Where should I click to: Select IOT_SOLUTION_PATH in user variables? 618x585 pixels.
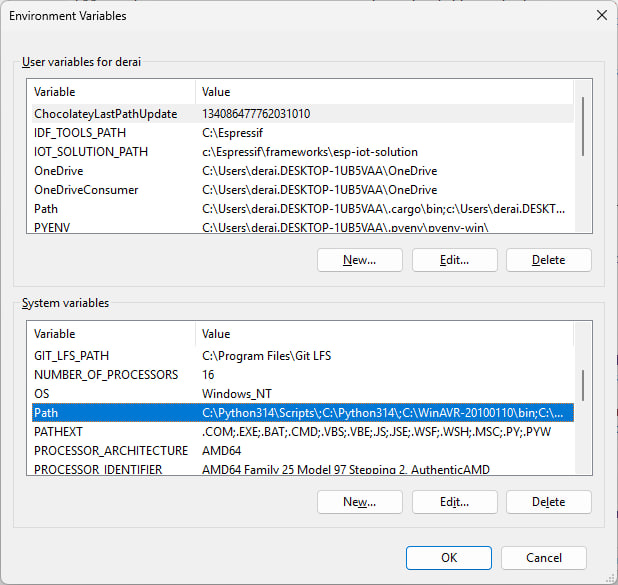pyautogui.click(x=90, y=152)
